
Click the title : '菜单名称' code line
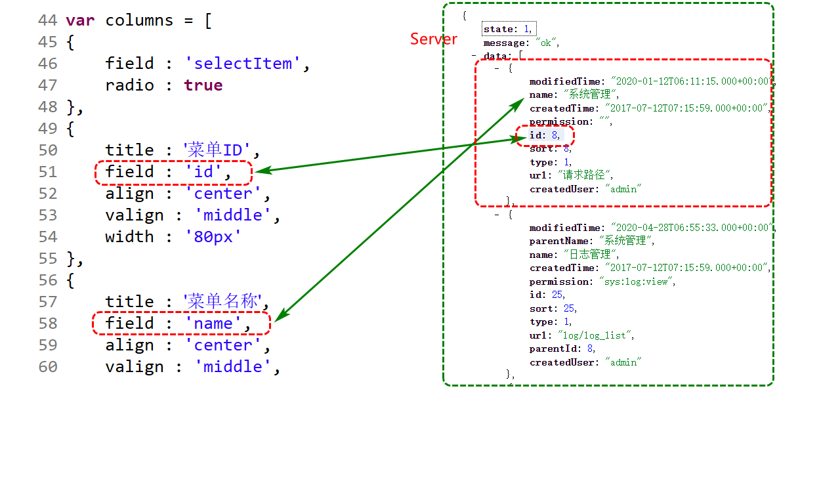(x=188, y=302)
